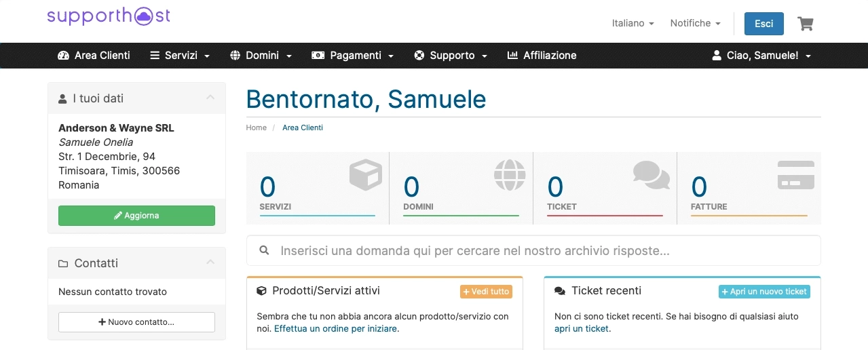
Task: Open Affiliazione from the navigation bar
Action: [542, 56]
